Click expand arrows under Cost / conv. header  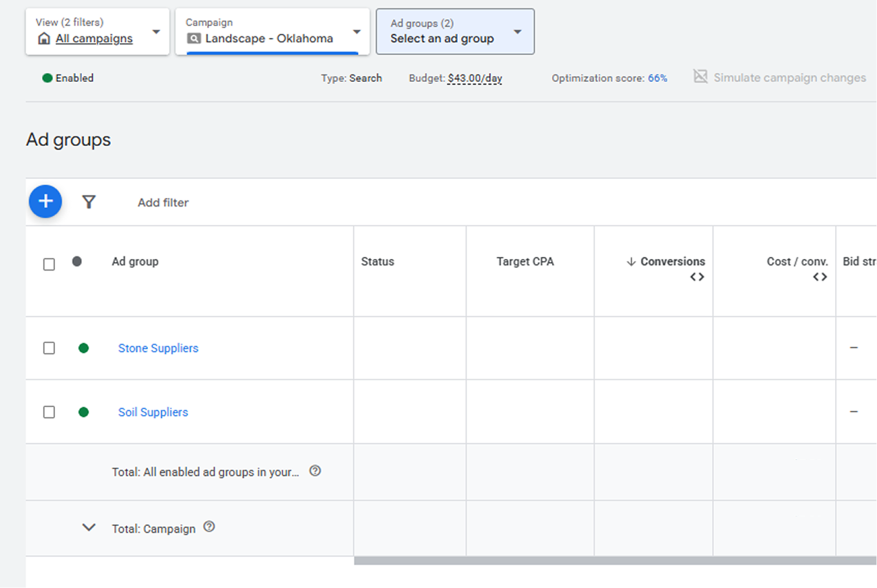coord(820,277)
